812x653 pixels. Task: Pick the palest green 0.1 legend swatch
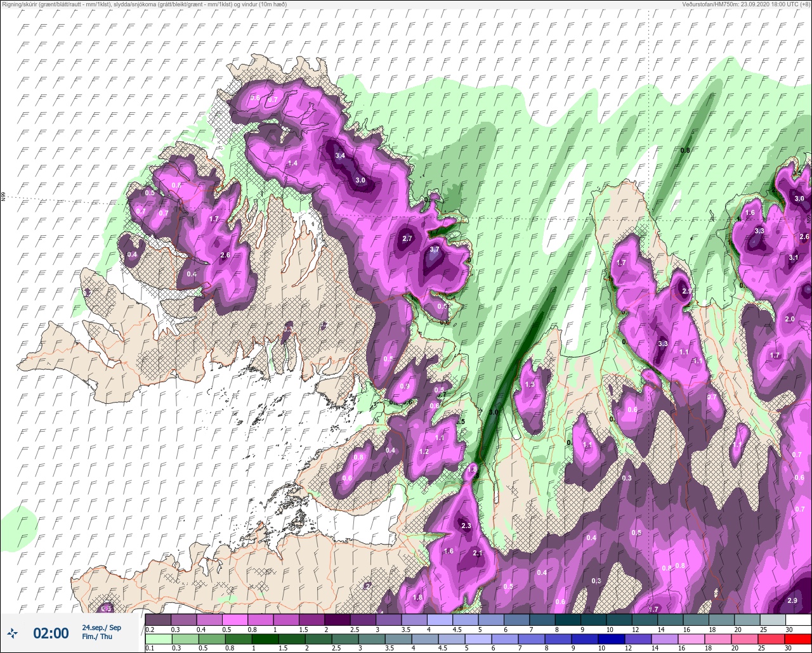pyautogui.click(x=158, y=640)
